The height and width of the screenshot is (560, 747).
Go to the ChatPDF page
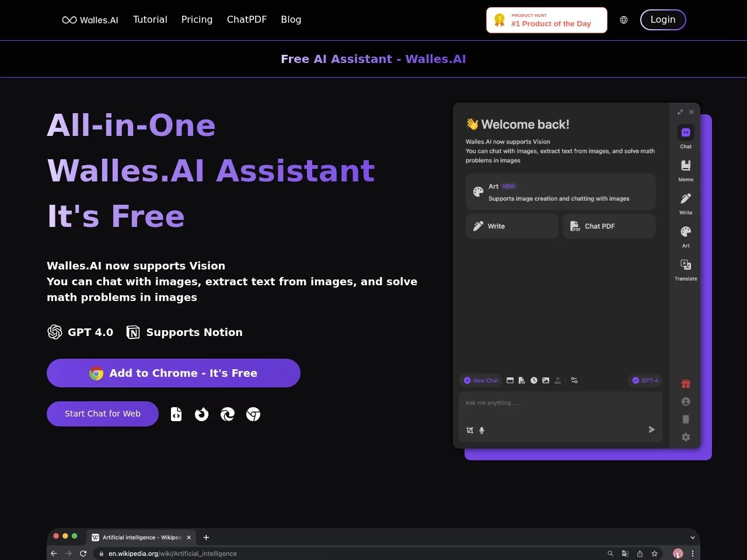coord(246,20)
